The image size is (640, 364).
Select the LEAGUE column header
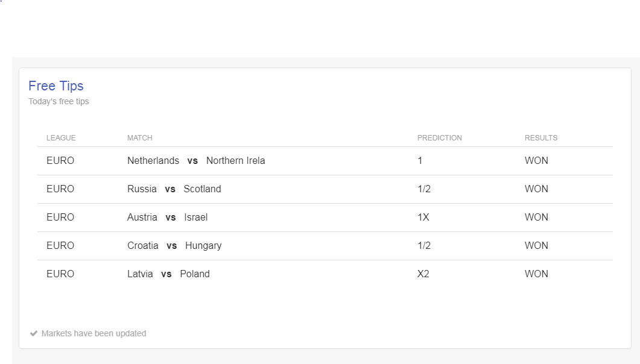[61, 138]
